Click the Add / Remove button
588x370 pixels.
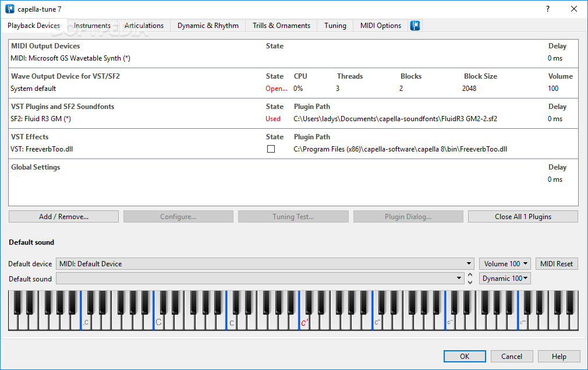point(63,216)
